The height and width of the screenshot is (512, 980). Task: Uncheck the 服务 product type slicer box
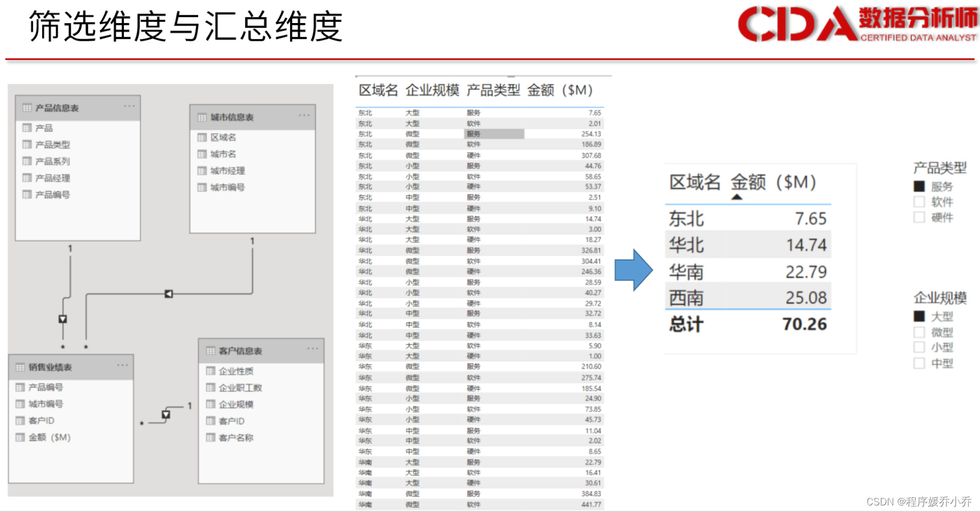(919, 187)
